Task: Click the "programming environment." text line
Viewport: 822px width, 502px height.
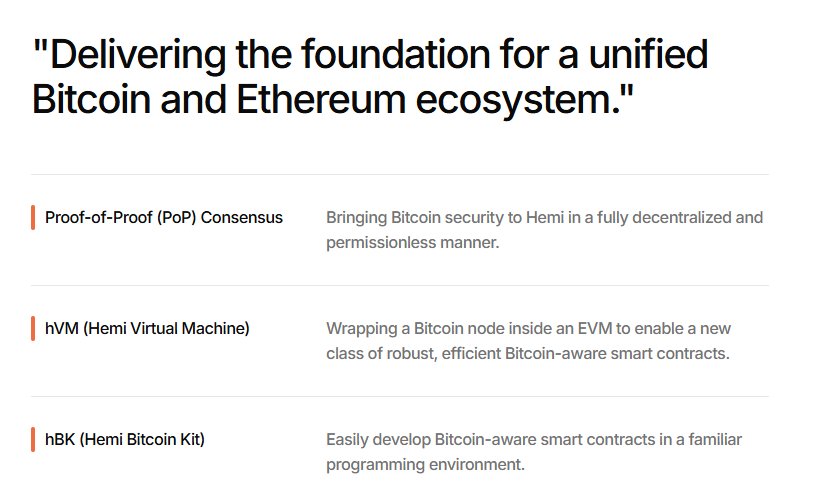Action: (x=425, y=465)
